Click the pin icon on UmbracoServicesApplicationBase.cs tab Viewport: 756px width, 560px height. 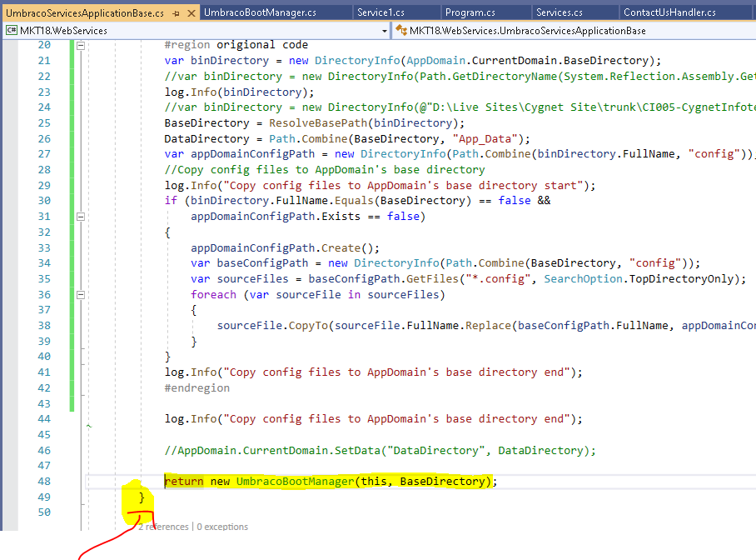[x=176, y=13]
